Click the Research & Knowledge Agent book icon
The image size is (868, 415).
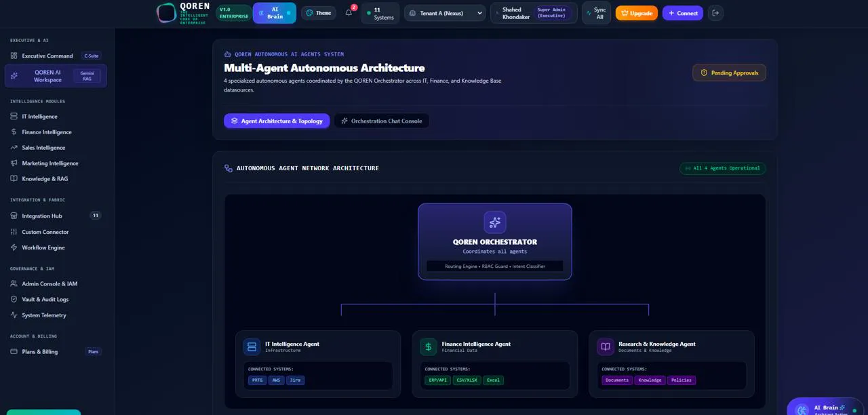[x=606, y=347]
